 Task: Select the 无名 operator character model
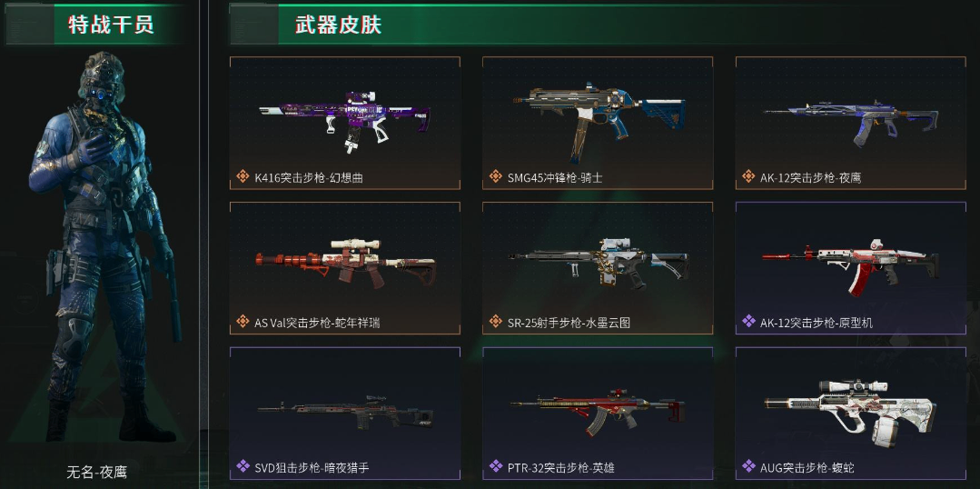tap(105, 247)
